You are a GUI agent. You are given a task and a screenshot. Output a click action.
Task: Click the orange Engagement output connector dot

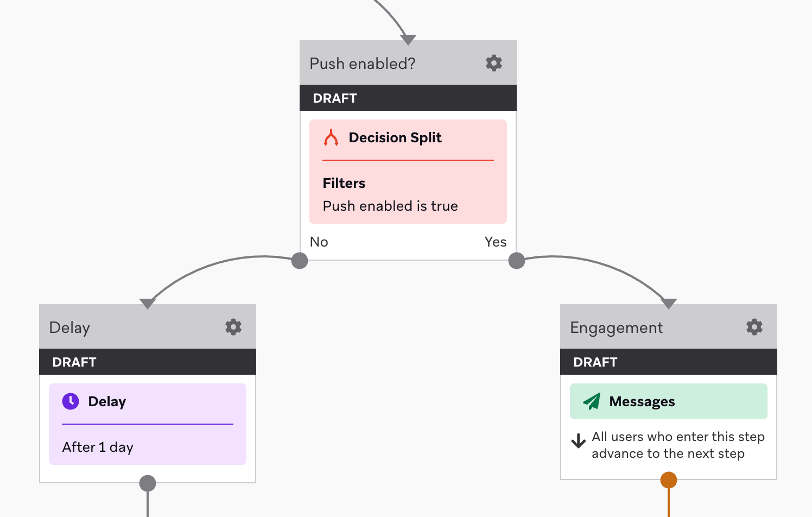click(669, 480)
